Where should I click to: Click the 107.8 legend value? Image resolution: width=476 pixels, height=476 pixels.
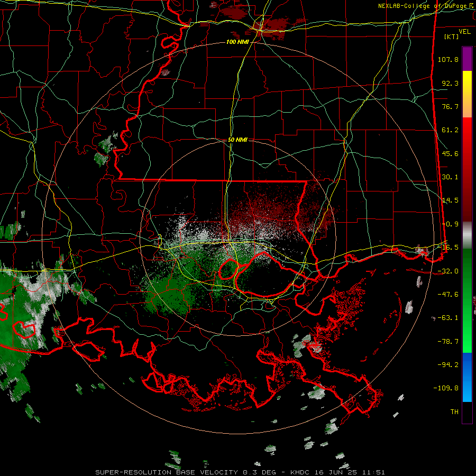[448, 59]
